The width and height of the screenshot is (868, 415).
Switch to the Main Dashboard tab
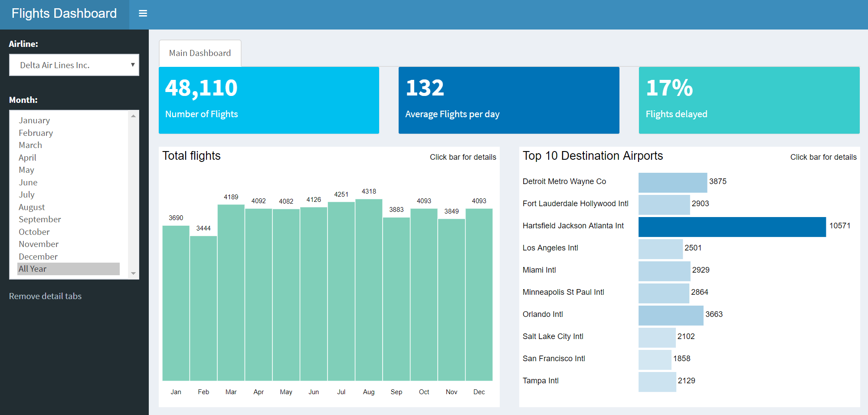[x=200, y=53]
